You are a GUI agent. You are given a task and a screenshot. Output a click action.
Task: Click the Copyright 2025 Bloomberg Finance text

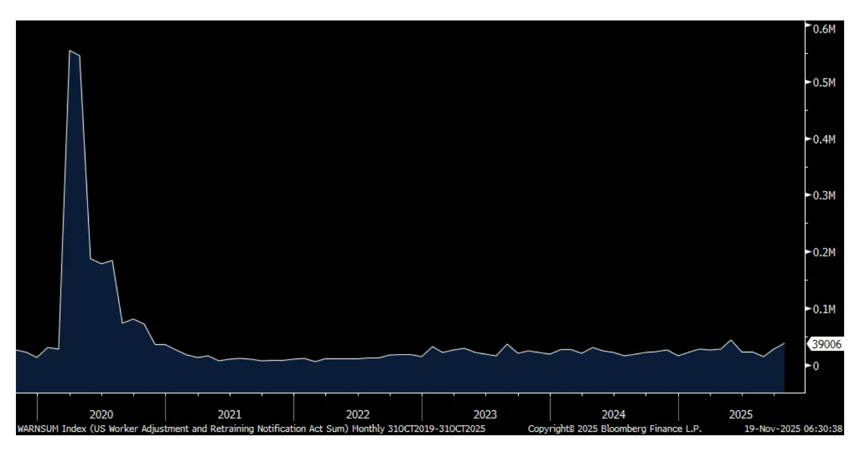(614, 428)
